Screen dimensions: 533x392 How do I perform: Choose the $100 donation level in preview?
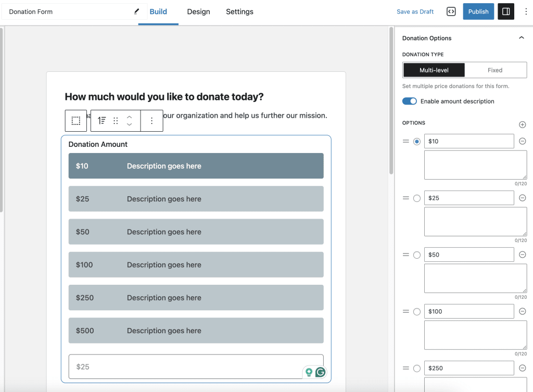[196, 265]
